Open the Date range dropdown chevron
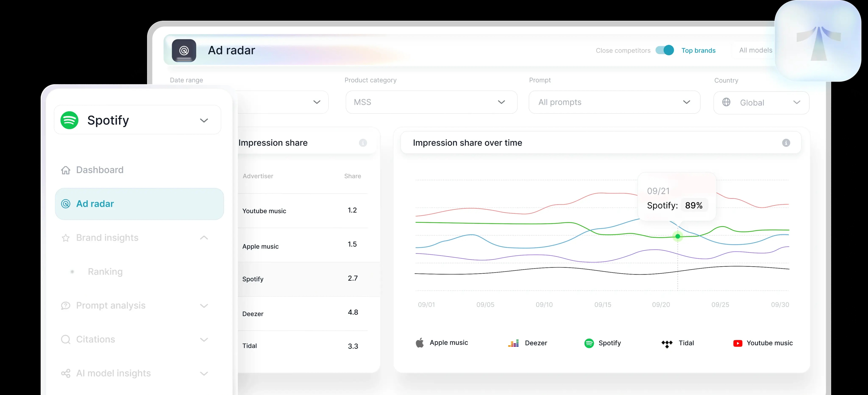Screen dimensions: 868x395 coord(317,102)
